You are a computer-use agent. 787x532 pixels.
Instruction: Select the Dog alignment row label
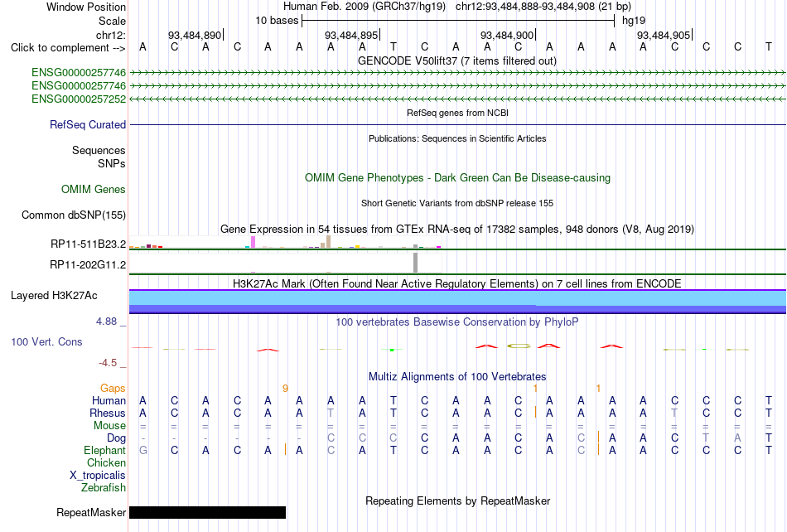(117, 438)
